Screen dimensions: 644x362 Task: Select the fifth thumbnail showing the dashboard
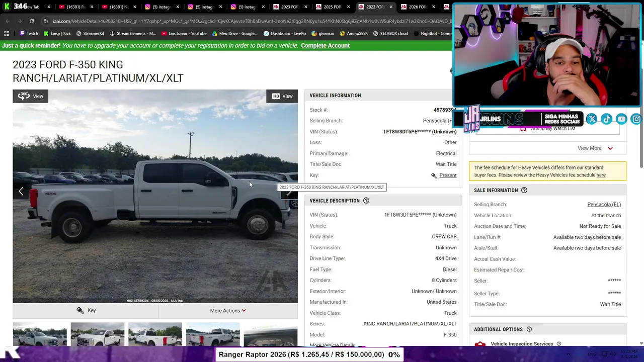271,334
